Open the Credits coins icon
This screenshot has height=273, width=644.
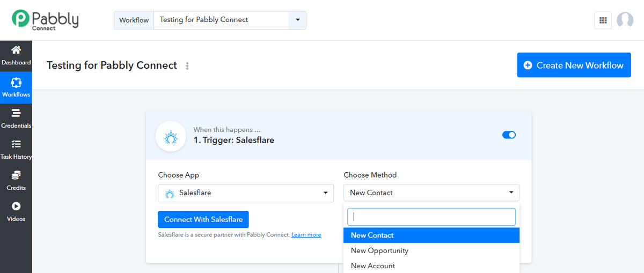tap(16, 175)
